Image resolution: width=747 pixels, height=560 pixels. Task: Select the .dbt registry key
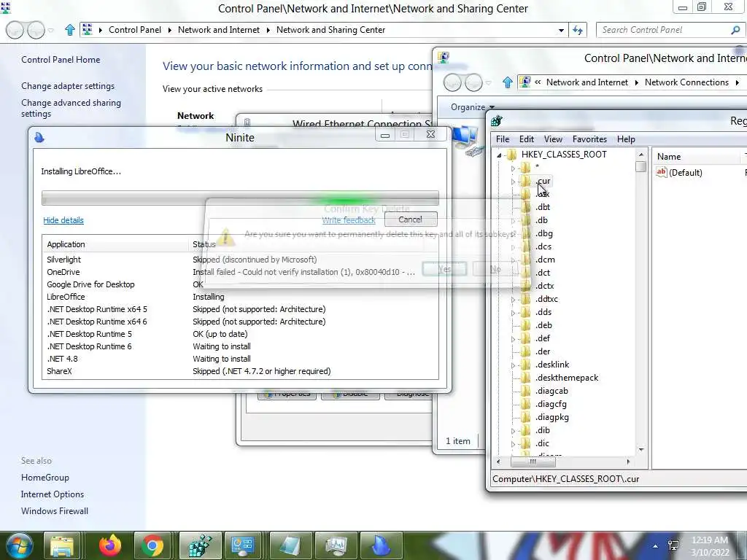coord(543,207)
